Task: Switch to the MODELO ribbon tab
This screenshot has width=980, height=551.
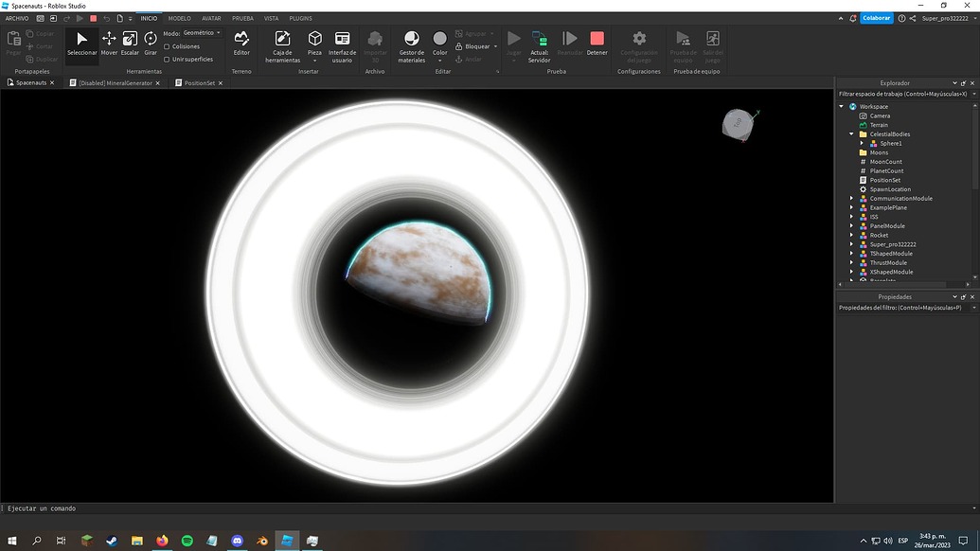Action: (x=179, y=17)
